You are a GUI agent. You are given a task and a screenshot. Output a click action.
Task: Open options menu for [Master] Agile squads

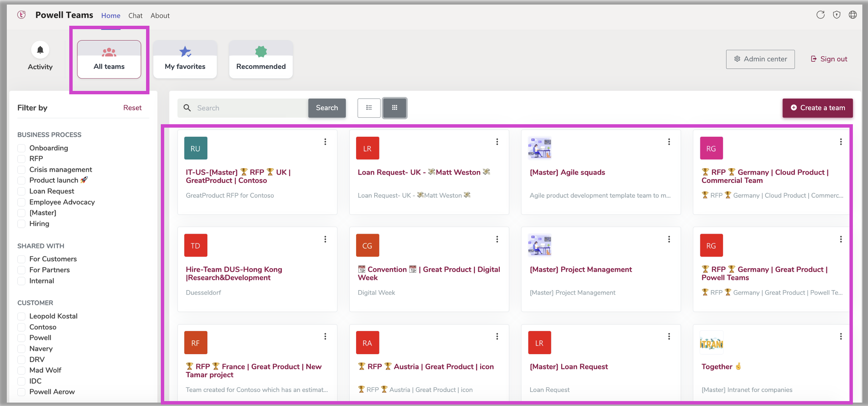669,142
